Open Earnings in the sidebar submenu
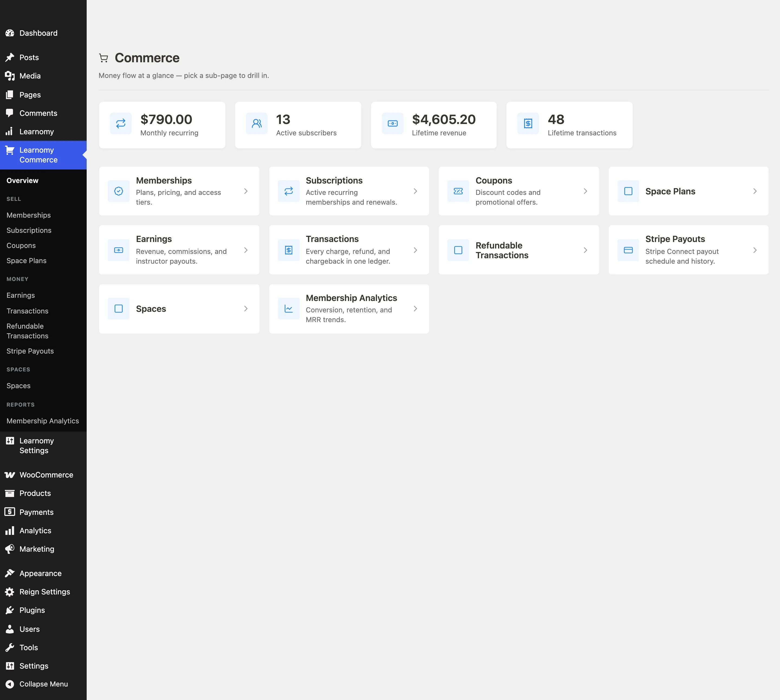This screenshot has width=780, height=700. click(x=21, y=295)
